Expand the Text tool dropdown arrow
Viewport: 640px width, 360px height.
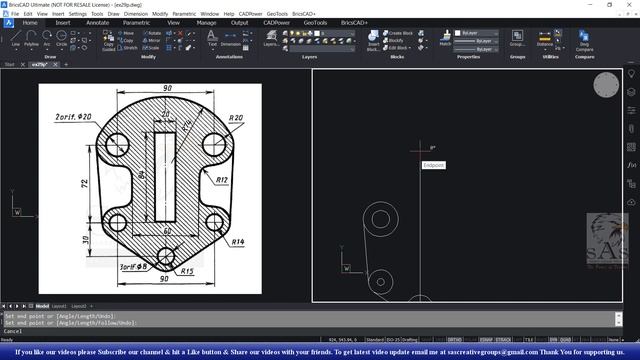212,50
